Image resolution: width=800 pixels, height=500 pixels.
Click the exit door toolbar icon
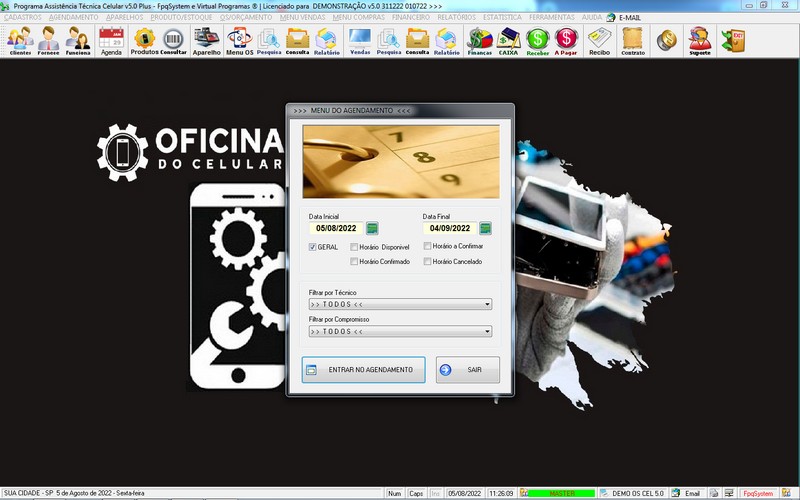[733, 41]
